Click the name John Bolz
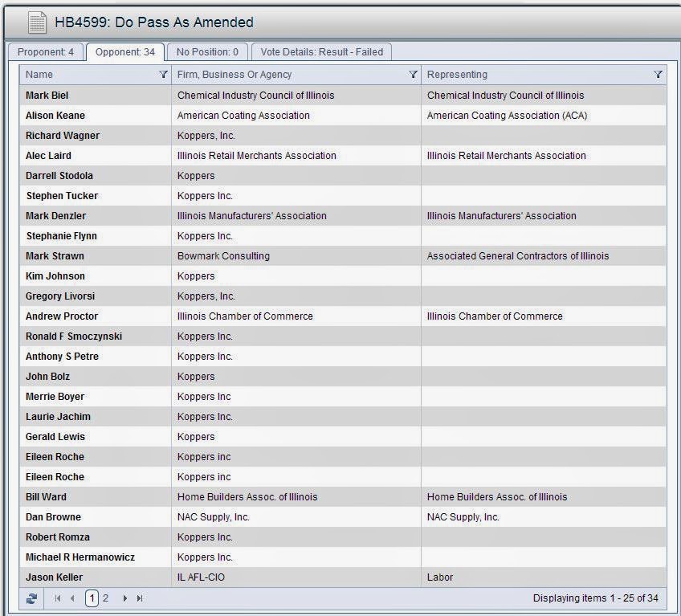This screenshot has width=681, height=616. pos(47,377)
